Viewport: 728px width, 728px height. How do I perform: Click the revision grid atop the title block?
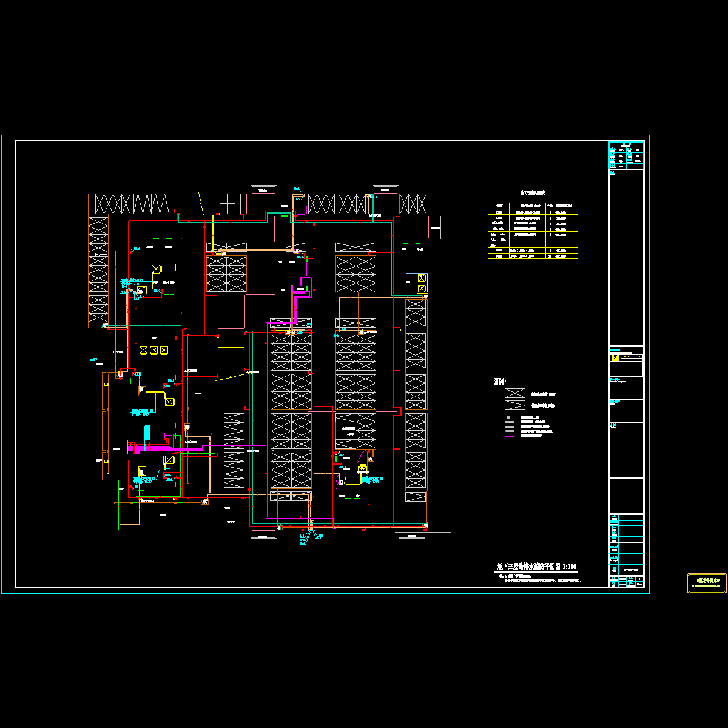626,155
